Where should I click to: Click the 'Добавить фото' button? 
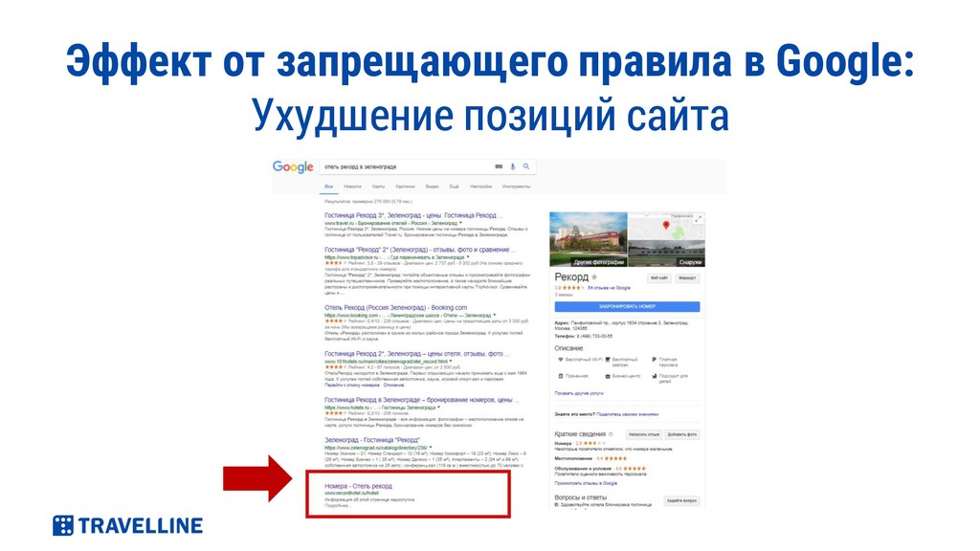681,434
